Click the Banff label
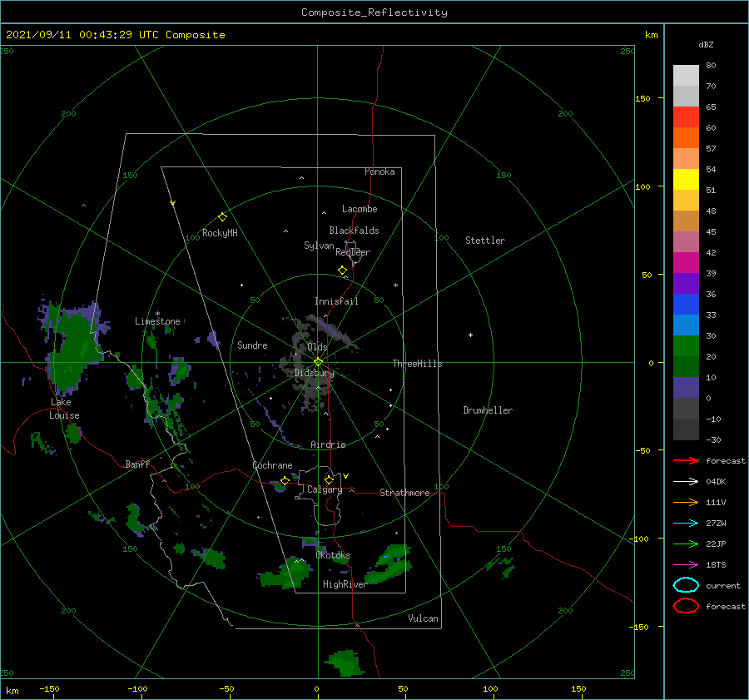The height and width of the screenshot is (700, 749). 137,464
